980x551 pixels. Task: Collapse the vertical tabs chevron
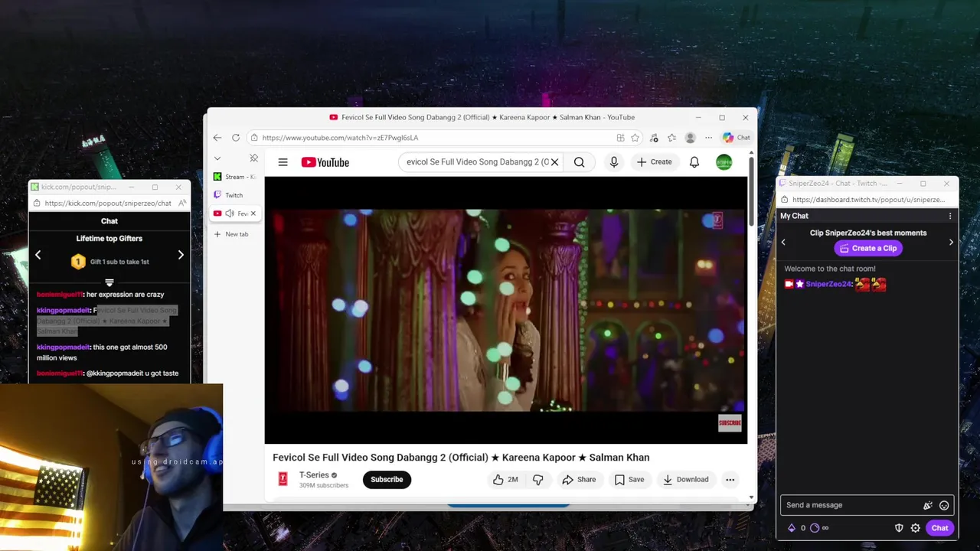point(217,158)
